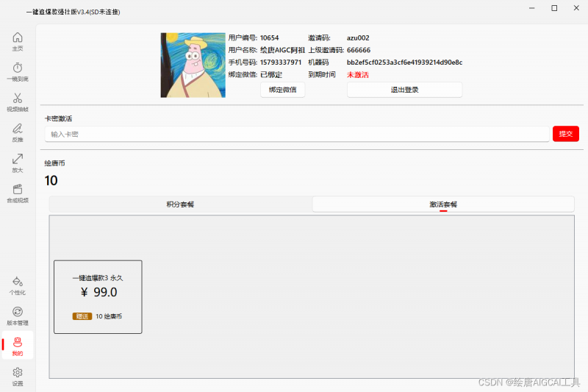Click the 绘唐币 balance value 10
Image resolution: width=588 pixels, height=392 pixels.
pyautogui.click(x=51, y=181)
